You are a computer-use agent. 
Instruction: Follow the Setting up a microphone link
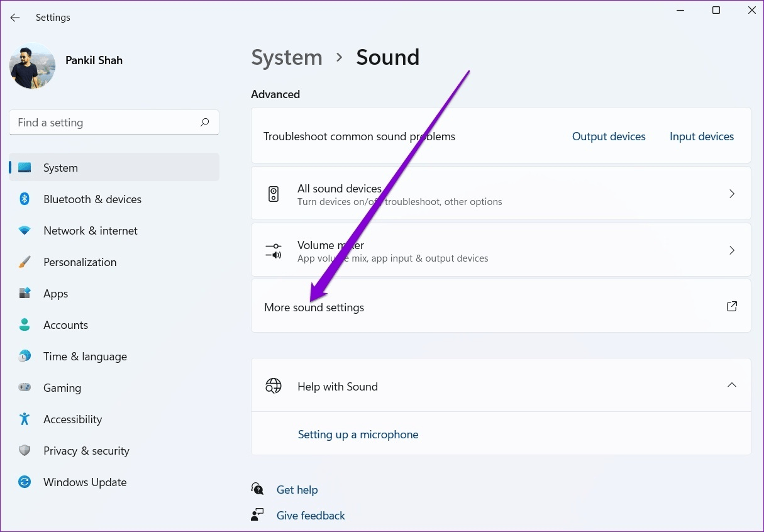click(x=358, y=434)
